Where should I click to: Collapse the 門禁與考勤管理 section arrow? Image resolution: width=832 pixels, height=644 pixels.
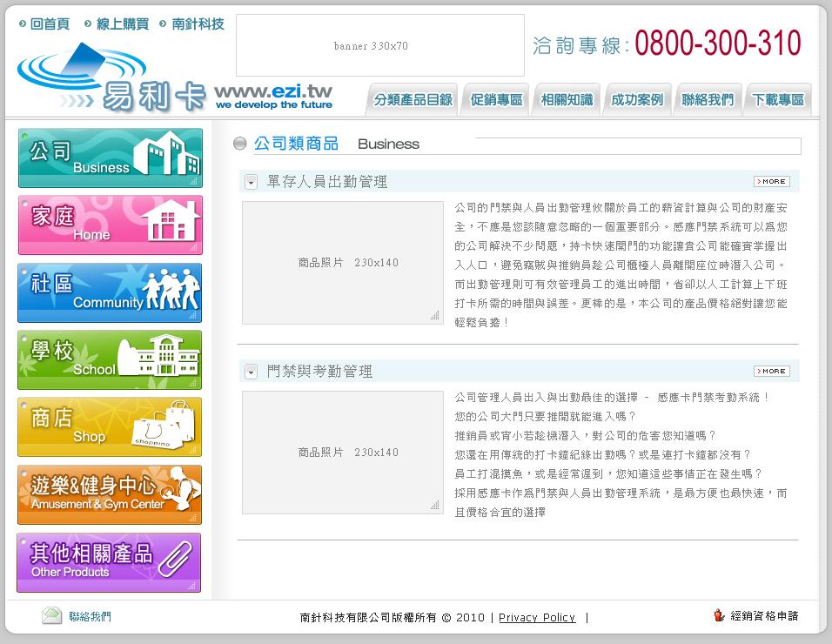point(251,372)
